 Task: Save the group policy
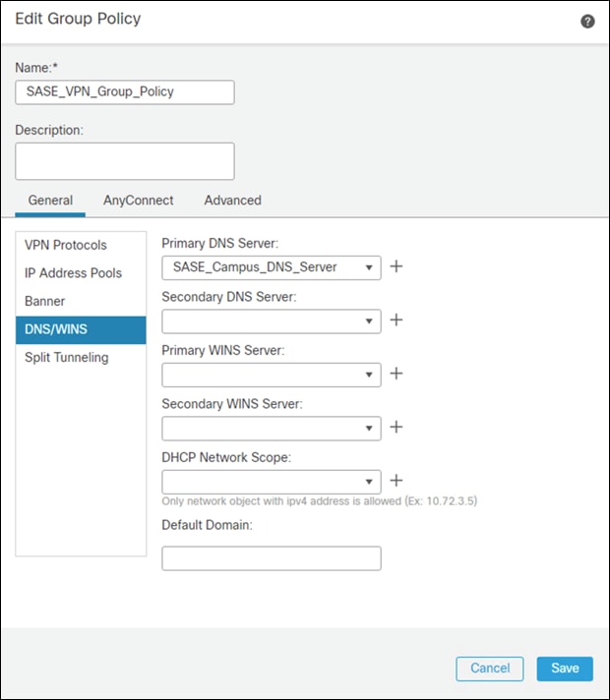(565, 669)
